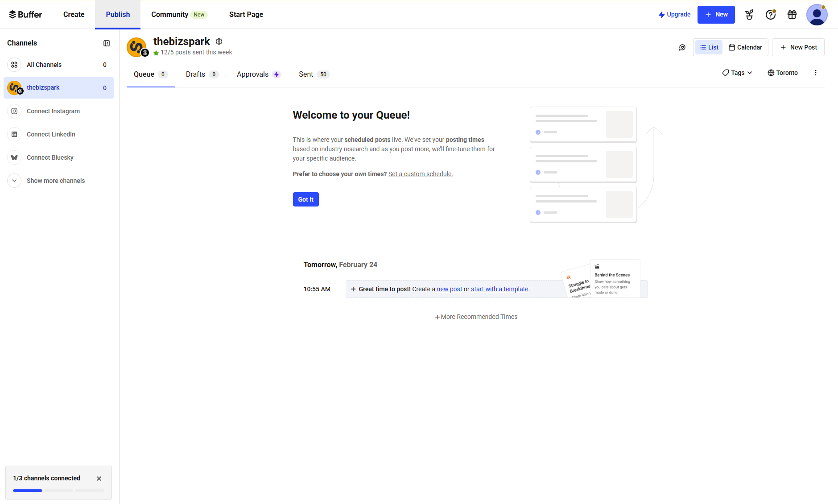Click the Connect LinkedIn icon in sidebar
Viewport: 838px width, 504px height.
(x=15, y=134)
